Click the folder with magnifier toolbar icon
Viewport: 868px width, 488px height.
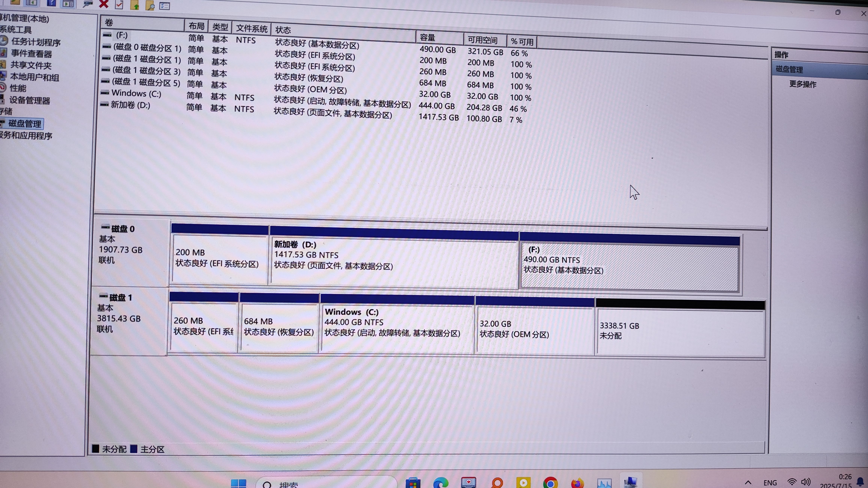point(150,5)
